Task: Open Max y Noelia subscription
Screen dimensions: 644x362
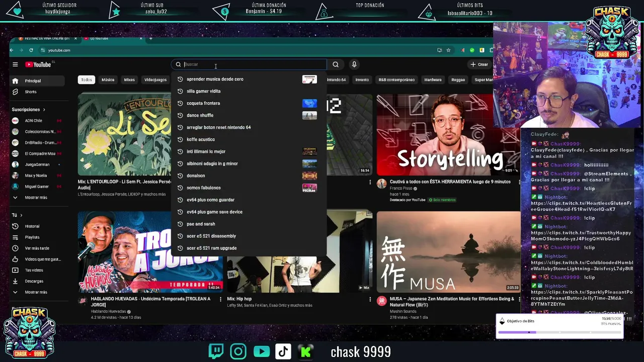Action: [38, 175]
